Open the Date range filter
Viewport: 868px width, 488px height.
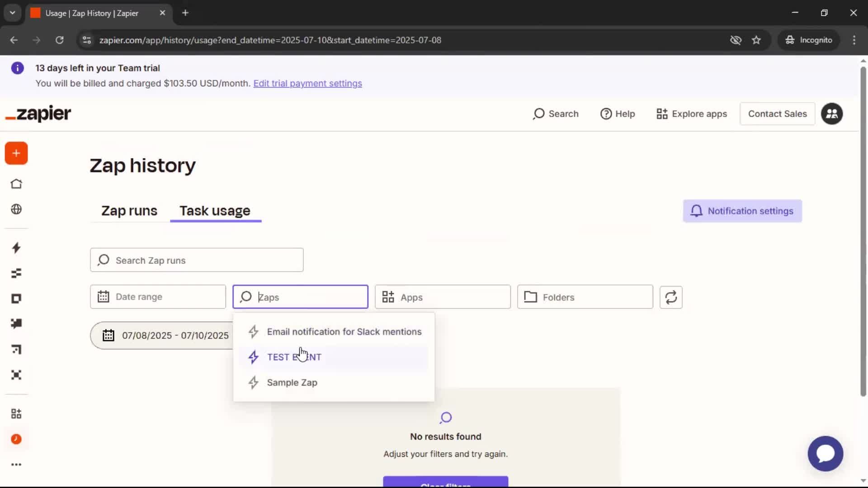(x=158, y=297)
